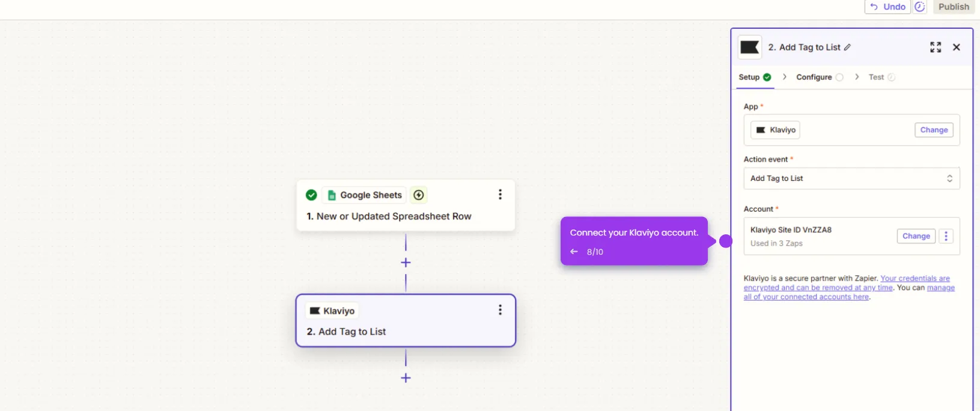This screenshot has width=980, height=411.
Task: Click Klaviyo Site ID VnZZA8 account name
Action: click(791, 230)
